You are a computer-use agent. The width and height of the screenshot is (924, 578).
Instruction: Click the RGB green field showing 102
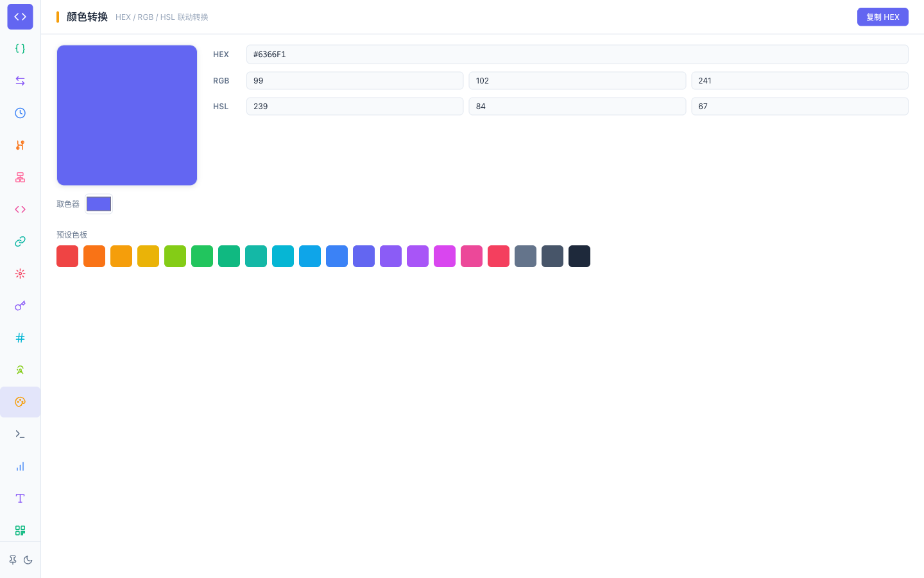pos(577,80)
